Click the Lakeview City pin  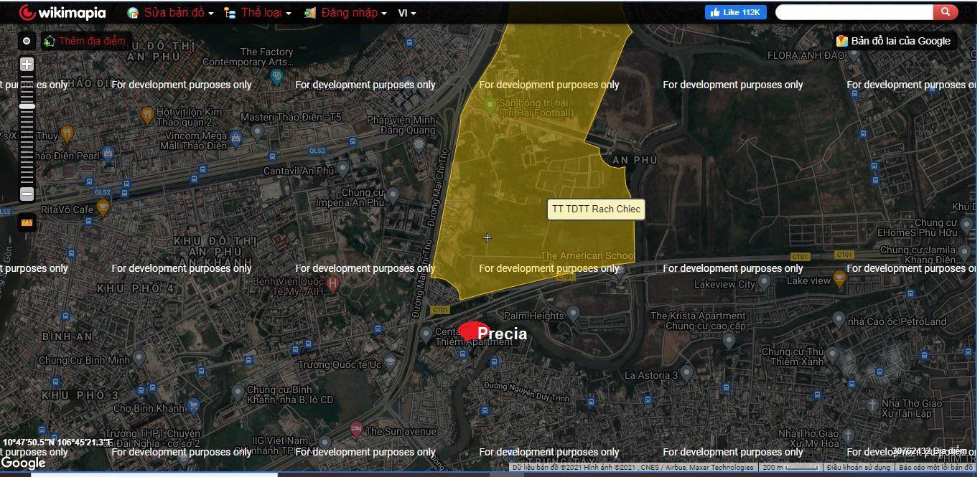765,282
